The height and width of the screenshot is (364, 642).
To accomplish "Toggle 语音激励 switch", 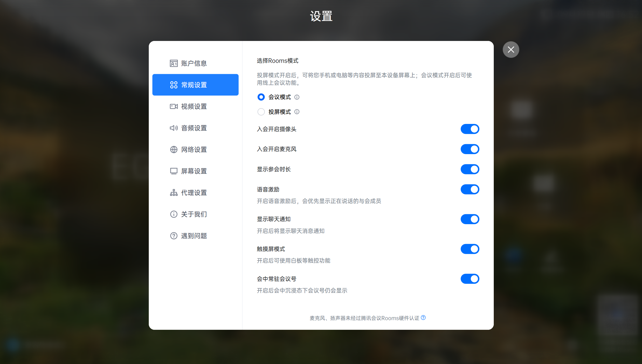I will tap(470, 189).
